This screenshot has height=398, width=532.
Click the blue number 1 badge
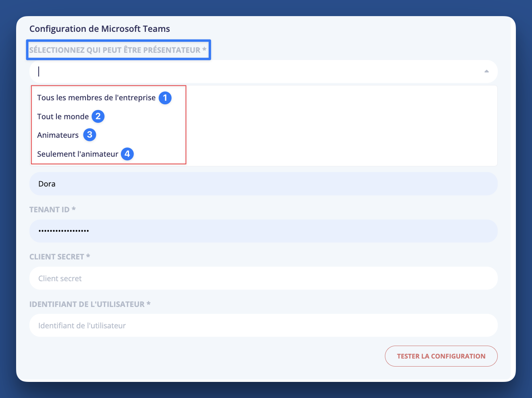point(165,98)
